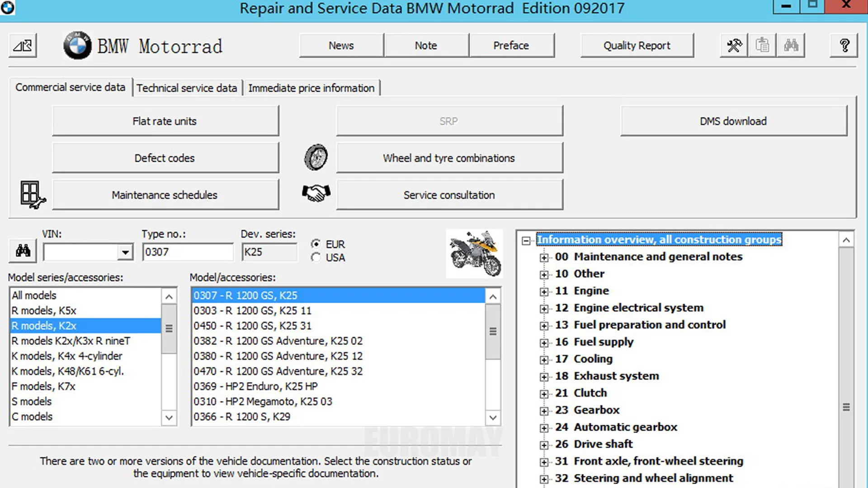Expand 00 Maintenance and general notes

[x=544, y=258]
